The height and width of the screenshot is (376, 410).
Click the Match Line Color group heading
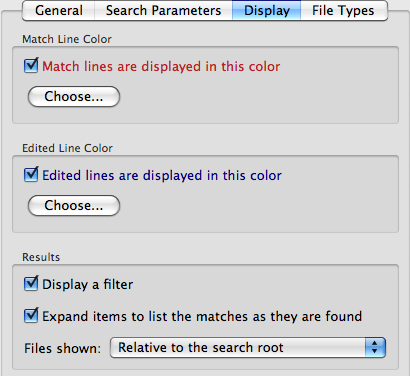pyautogui.click(x=67, y=39)
